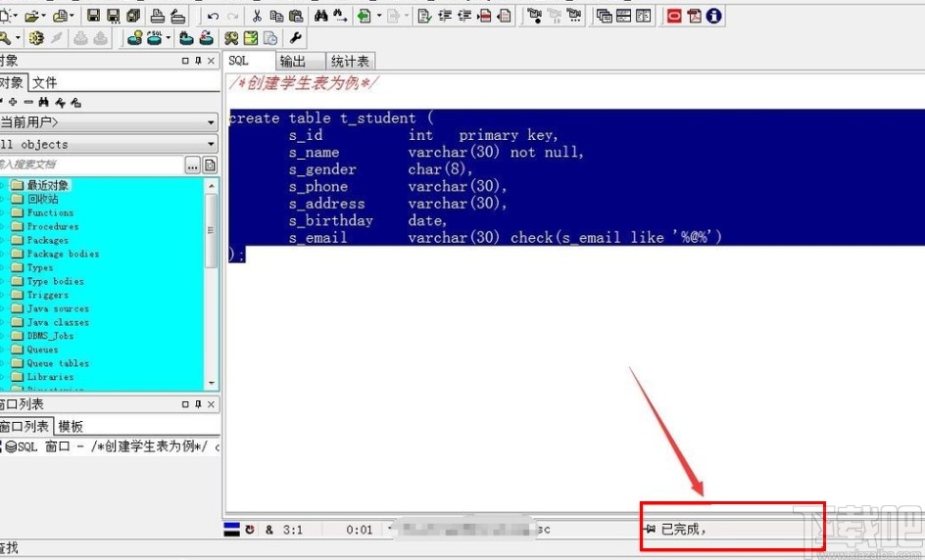The width and height of the screenshot is (925, 560).
Task: Click the crossed tools configure icon
Action: coord(230,38)
